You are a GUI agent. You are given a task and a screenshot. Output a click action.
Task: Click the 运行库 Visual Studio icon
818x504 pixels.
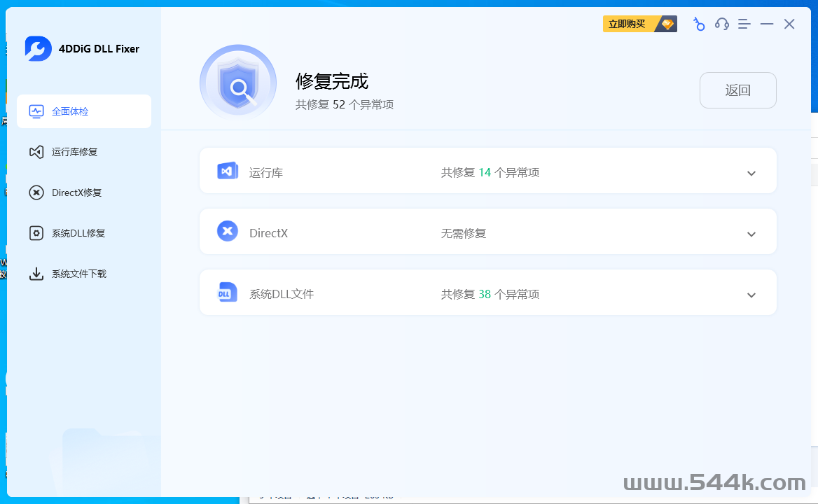coord(228,171)
